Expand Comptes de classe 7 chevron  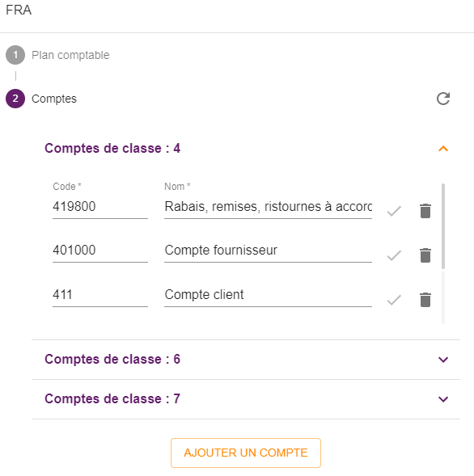(x=443, y=399)
